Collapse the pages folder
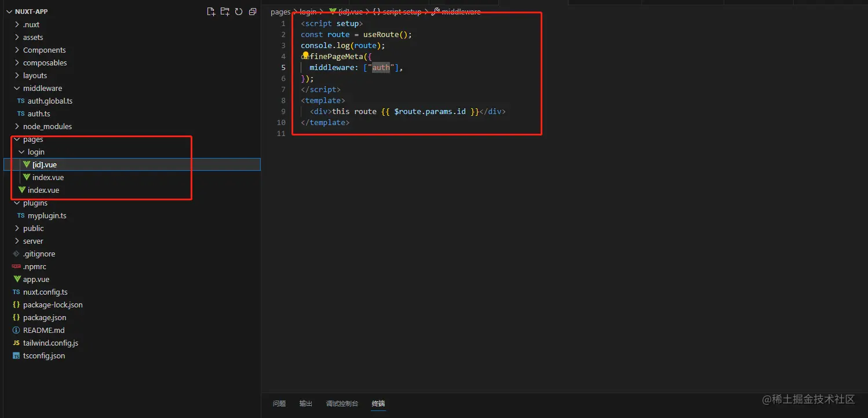 (x=17, y=139)
